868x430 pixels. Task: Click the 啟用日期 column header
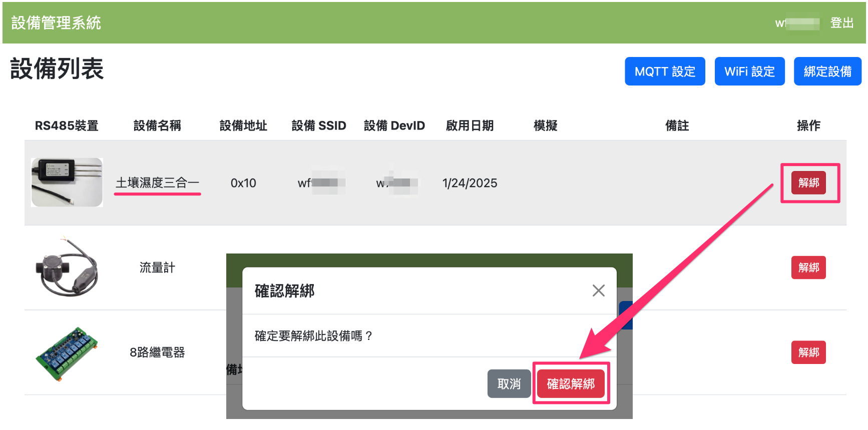(470, 125)
